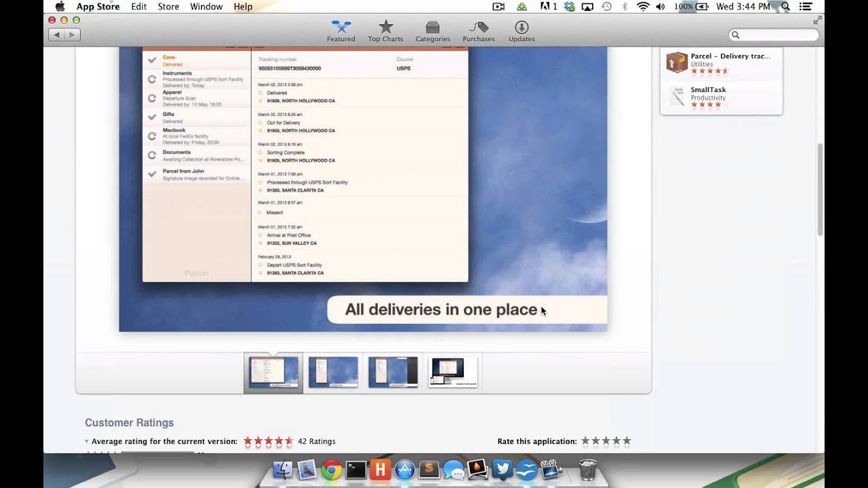
Task: Click the Wed 3:44 PM clock
Action: [x=743, y=6]
